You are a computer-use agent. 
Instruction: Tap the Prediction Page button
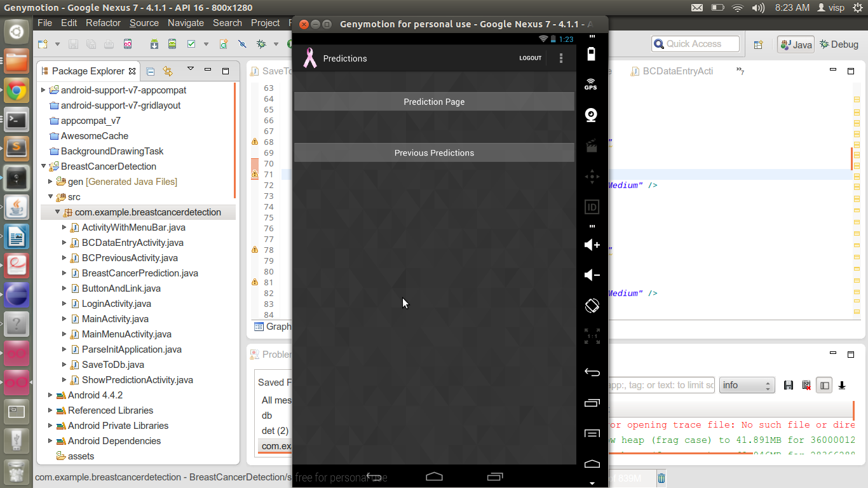(x=434, y=102)
